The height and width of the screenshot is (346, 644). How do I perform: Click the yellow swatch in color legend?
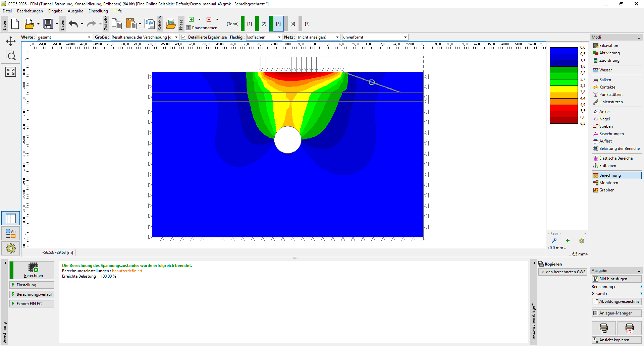[x=563, y=89]
